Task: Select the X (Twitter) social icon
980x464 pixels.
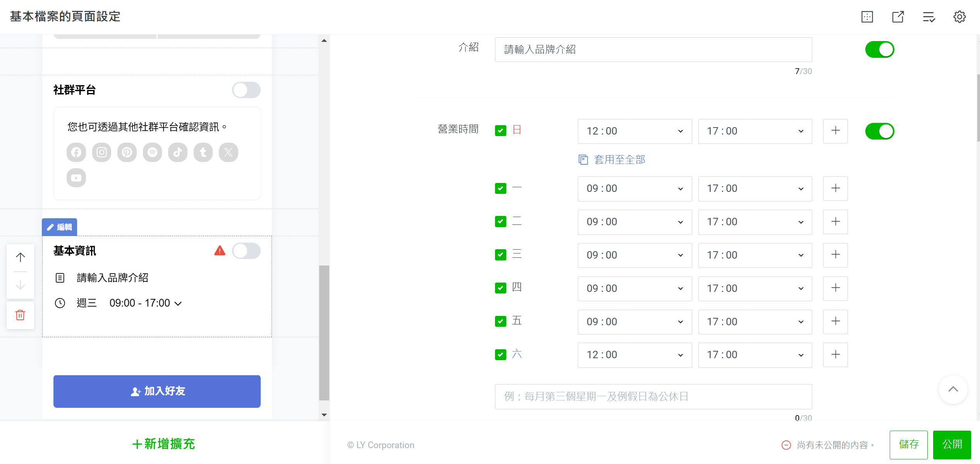Action: [x=229, y=152]
